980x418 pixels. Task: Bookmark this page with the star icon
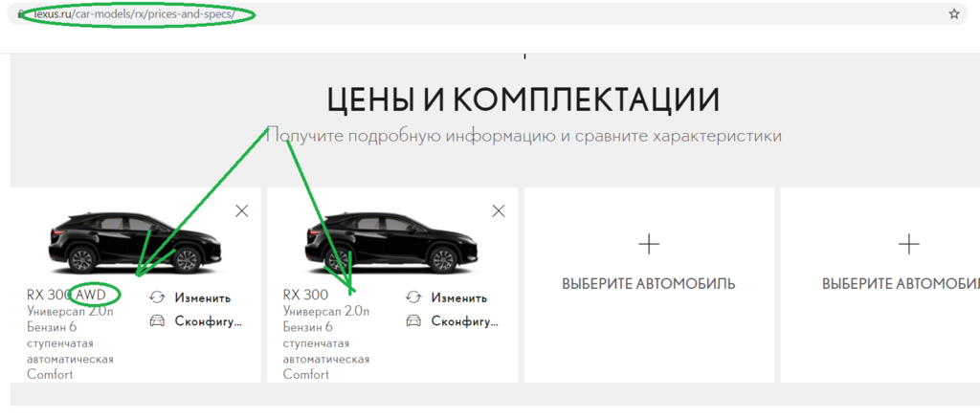(954, 13)
